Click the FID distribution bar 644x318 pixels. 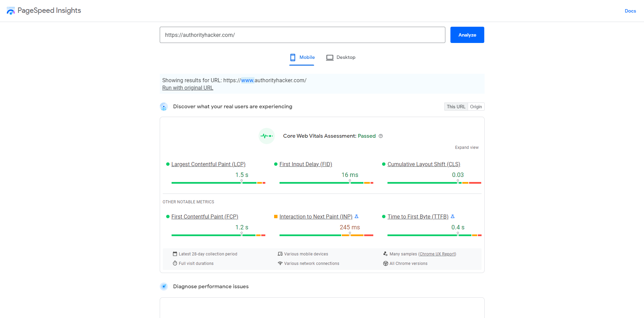[326, 183]
